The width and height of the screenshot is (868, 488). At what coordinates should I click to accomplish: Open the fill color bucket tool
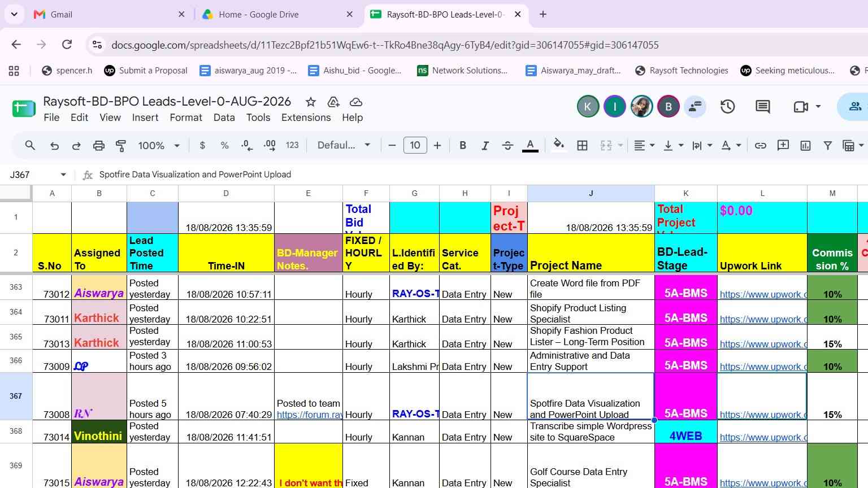click(x=559, y=145)
